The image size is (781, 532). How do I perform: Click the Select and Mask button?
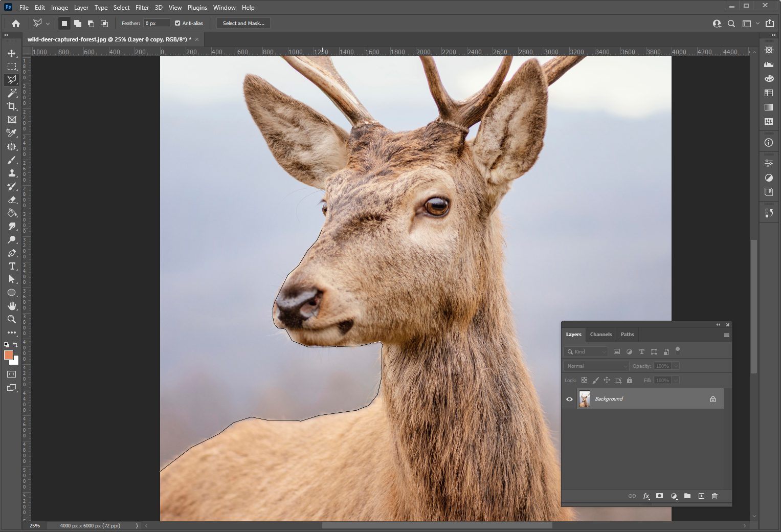pos(243,23)
